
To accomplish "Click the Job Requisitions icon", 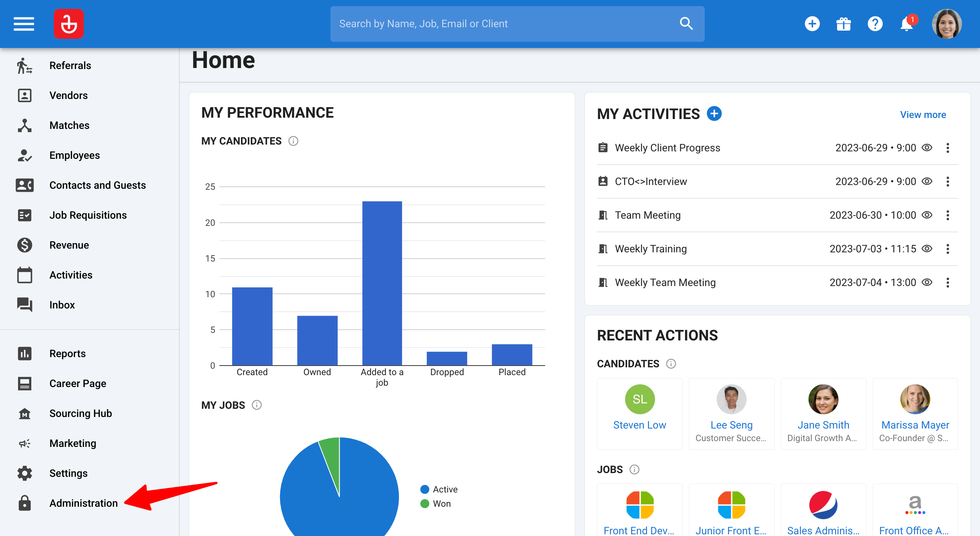I will click(24, 215).
